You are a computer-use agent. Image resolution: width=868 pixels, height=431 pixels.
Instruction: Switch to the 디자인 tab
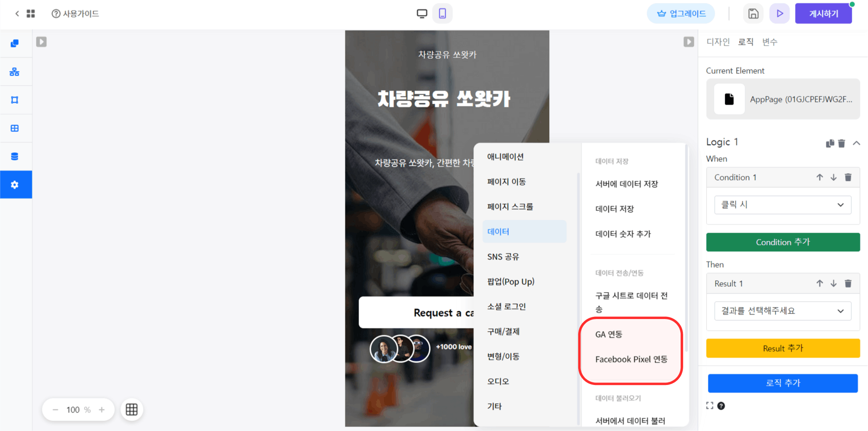pos(718,42)
